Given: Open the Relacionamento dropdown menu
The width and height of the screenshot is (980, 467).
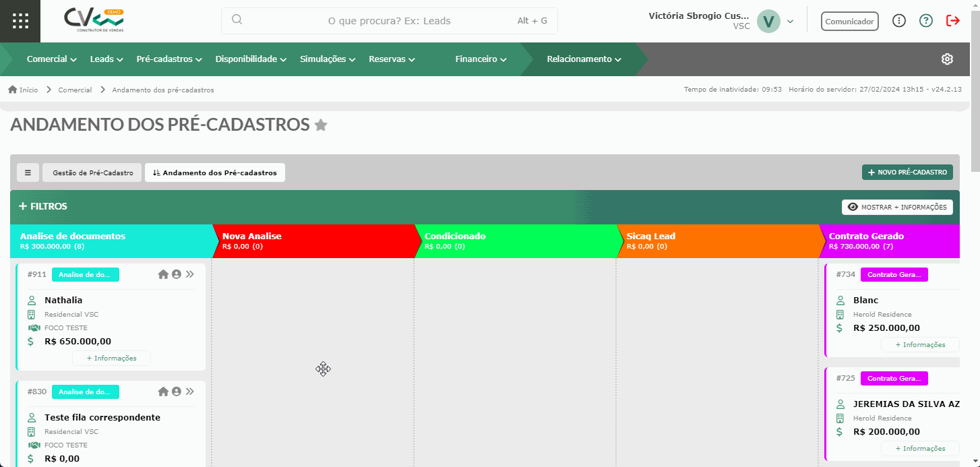Looking at the screenshot, I should (x=584, y=59).
